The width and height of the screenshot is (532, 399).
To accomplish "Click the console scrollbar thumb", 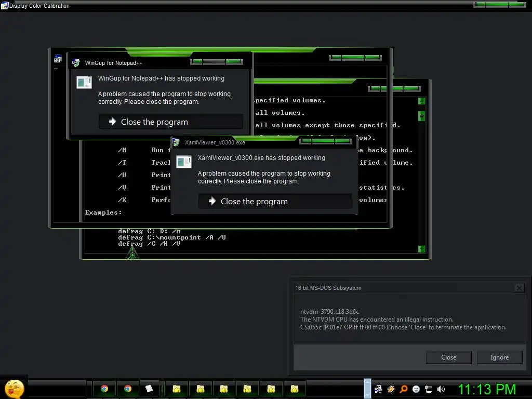I will tap(421, 116).
